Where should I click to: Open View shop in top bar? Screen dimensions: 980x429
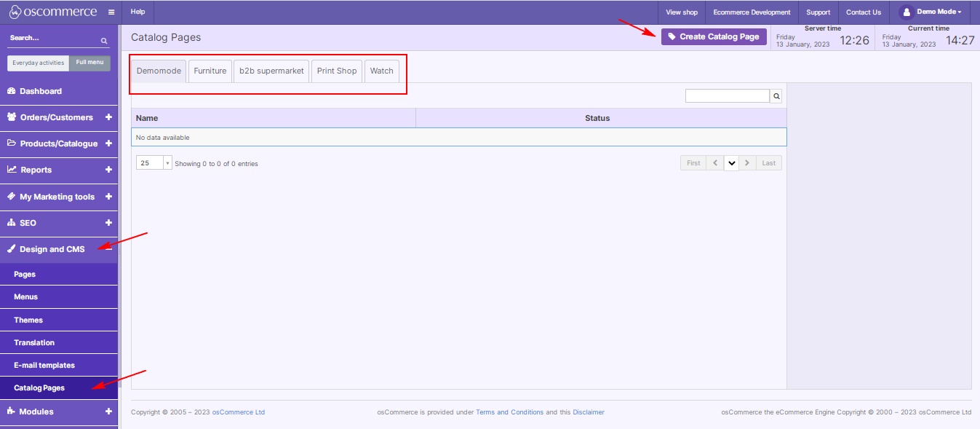pos(682,12)
